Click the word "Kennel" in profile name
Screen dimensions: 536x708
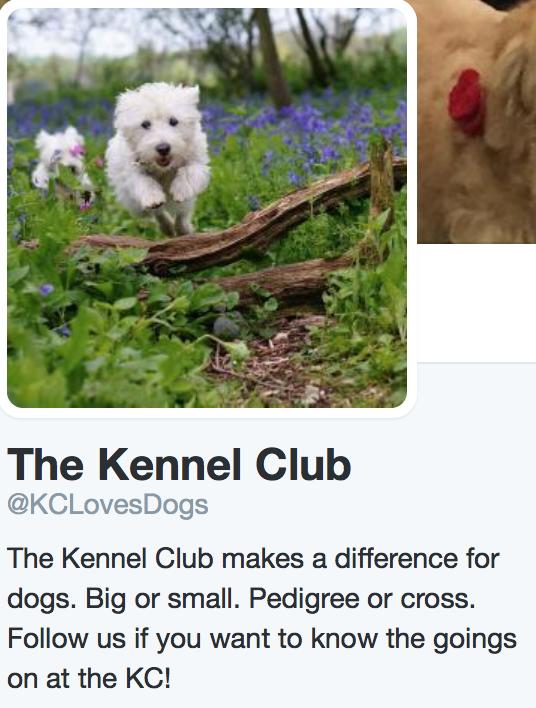point(170,465)
